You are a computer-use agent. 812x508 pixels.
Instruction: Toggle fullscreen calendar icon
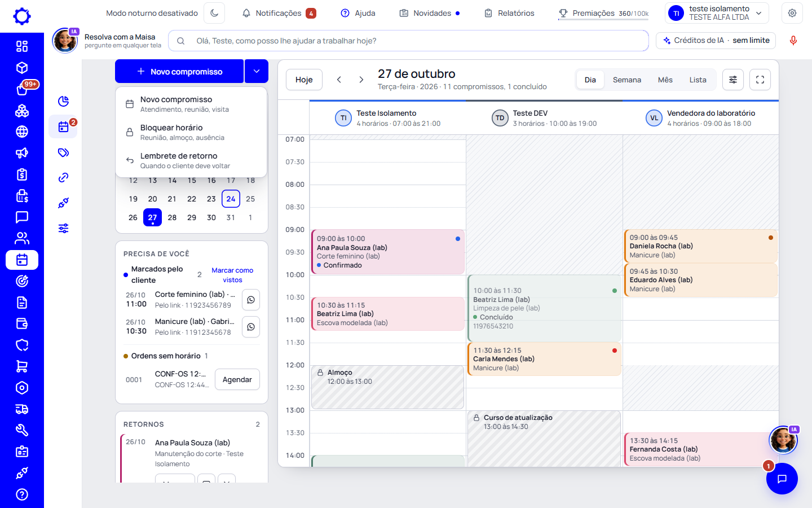(x=760, y=80)
